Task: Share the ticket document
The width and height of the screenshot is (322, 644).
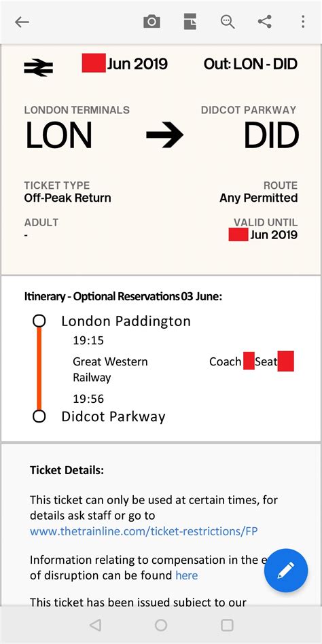Action: click(265, 21)
